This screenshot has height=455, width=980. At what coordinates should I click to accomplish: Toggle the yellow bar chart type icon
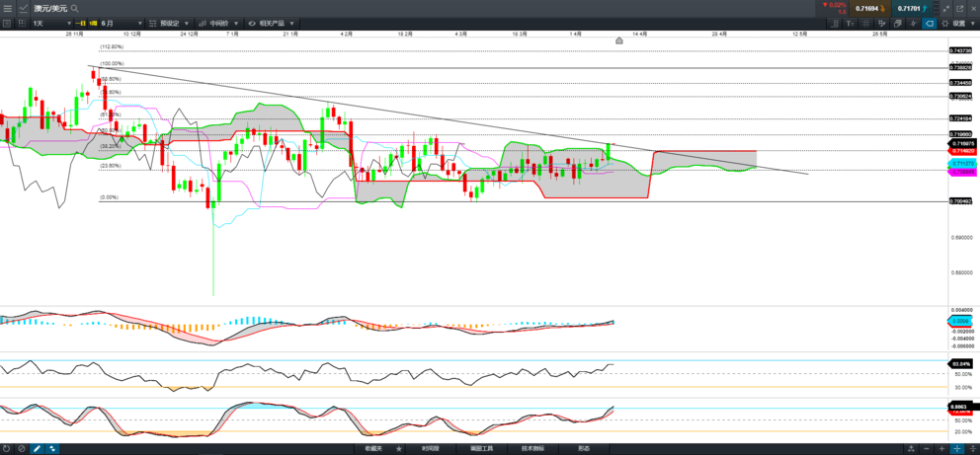93,23
